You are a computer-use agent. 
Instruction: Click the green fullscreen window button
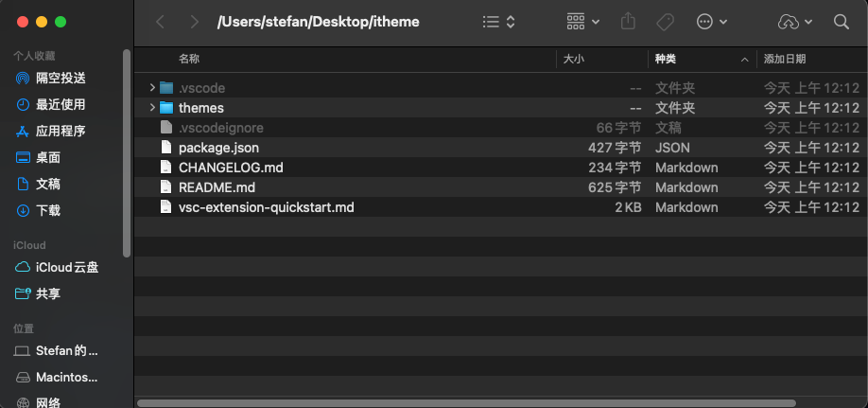tap(61, 22)
